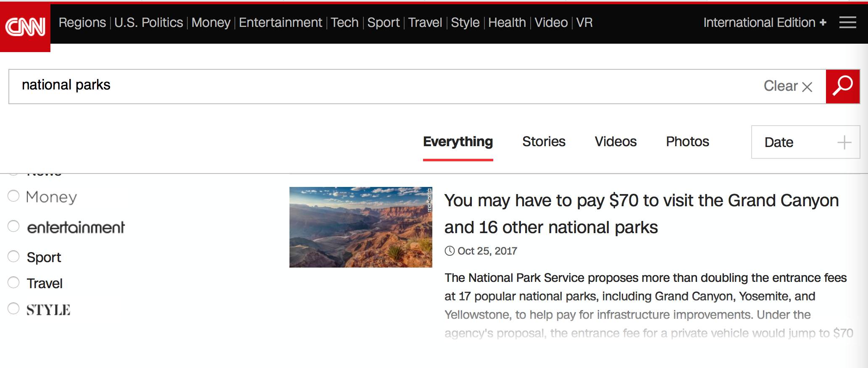Switch to the Videos results tab
868x368 pixels.
(615, 142)
